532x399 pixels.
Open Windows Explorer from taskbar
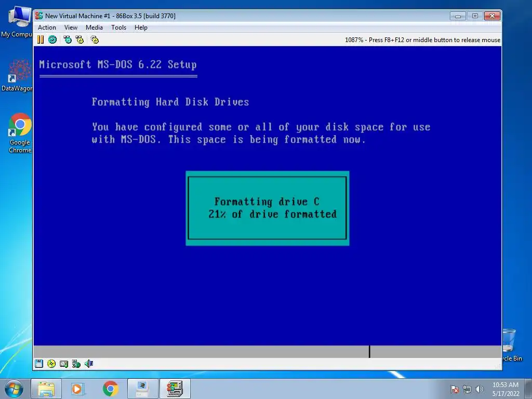click(x=46, y=389)
